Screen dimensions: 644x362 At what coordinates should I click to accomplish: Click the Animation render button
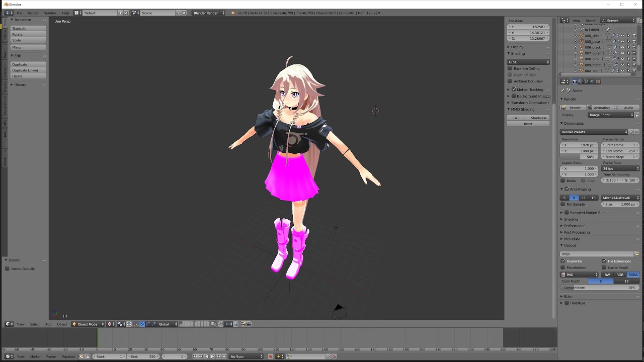point(600,108)
